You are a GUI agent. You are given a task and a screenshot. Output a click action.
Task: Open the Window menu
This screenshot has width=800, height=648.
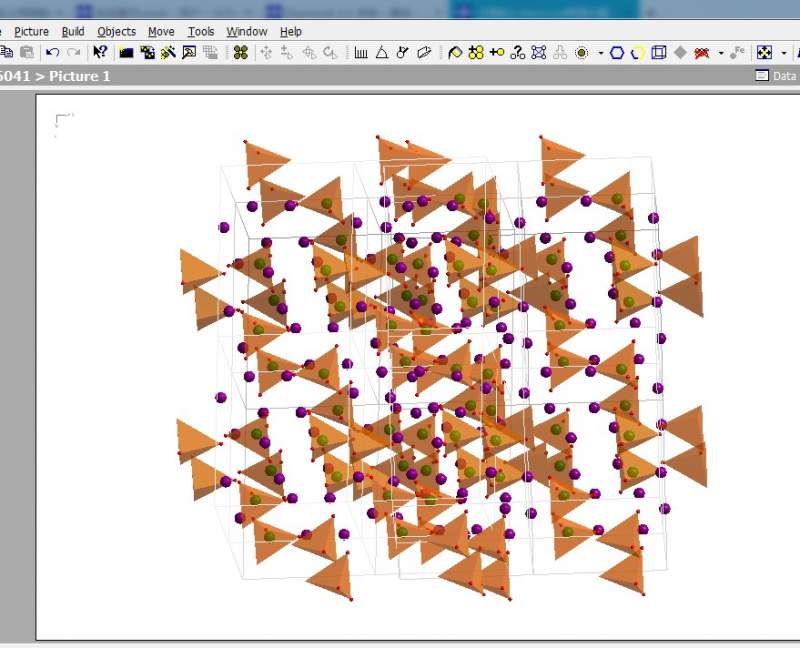pyautogui.click(x=247, y=32)
